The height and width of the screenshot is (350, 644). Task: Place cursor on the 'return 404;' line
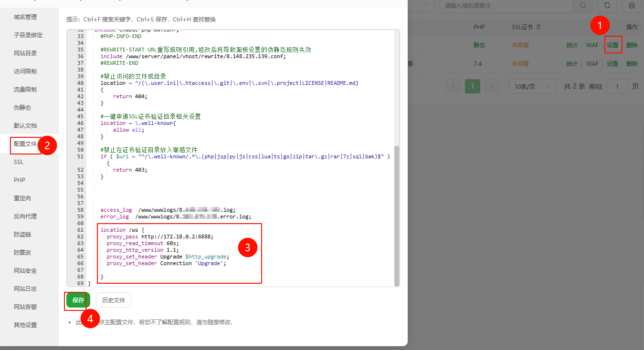[130, 96]
